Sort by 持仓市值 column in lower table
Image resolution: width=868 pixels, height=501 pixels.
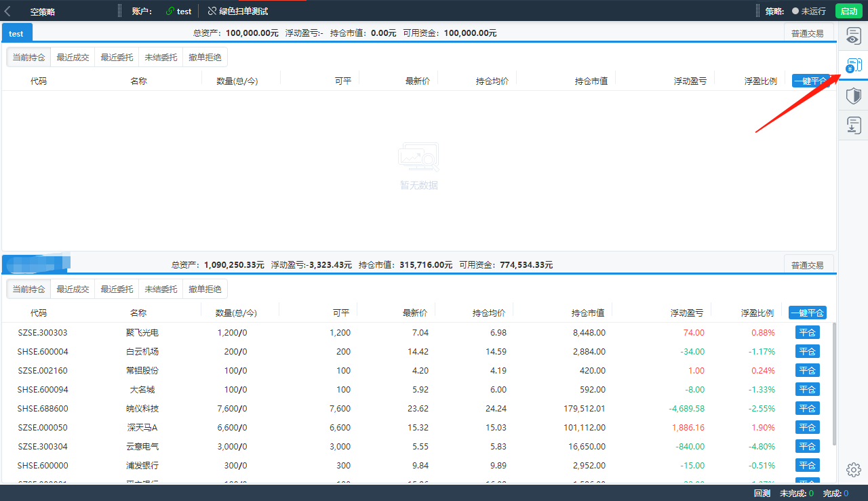click(588, 313)
